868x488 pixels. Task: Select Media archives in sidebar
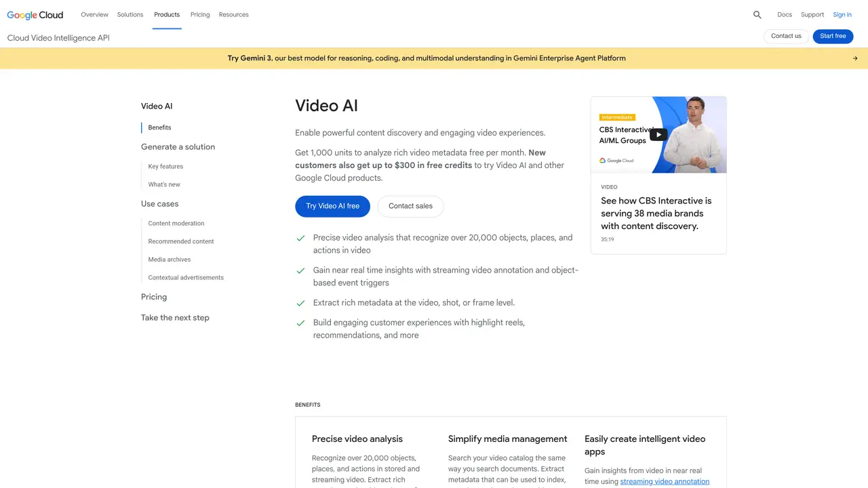(170, 260)
